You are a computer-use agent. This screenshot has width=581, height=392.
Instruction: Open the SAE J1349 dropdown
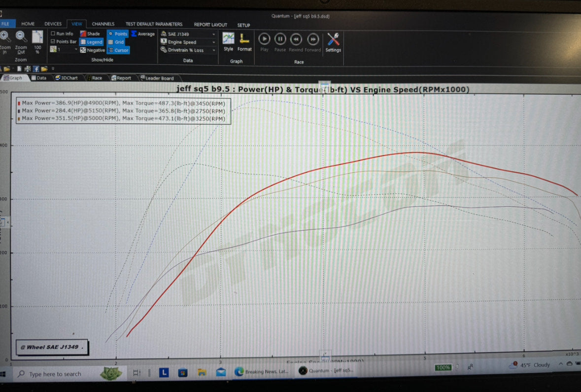pos(213,34)
